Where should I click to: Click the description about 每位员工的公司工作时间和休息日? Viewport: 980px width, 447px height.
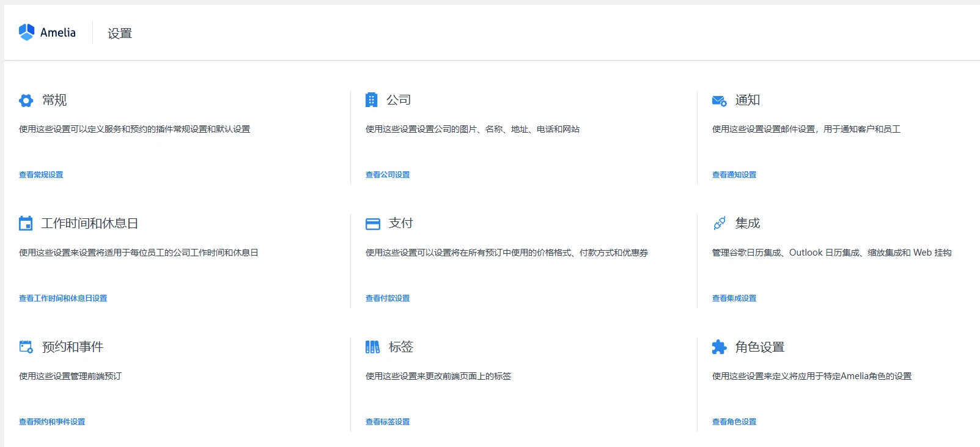139,253
